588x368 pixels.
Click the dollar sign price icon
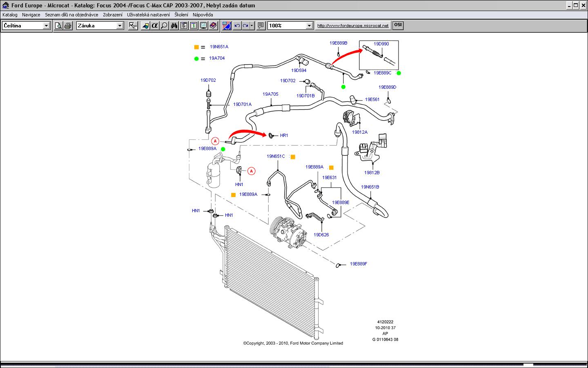193,26
